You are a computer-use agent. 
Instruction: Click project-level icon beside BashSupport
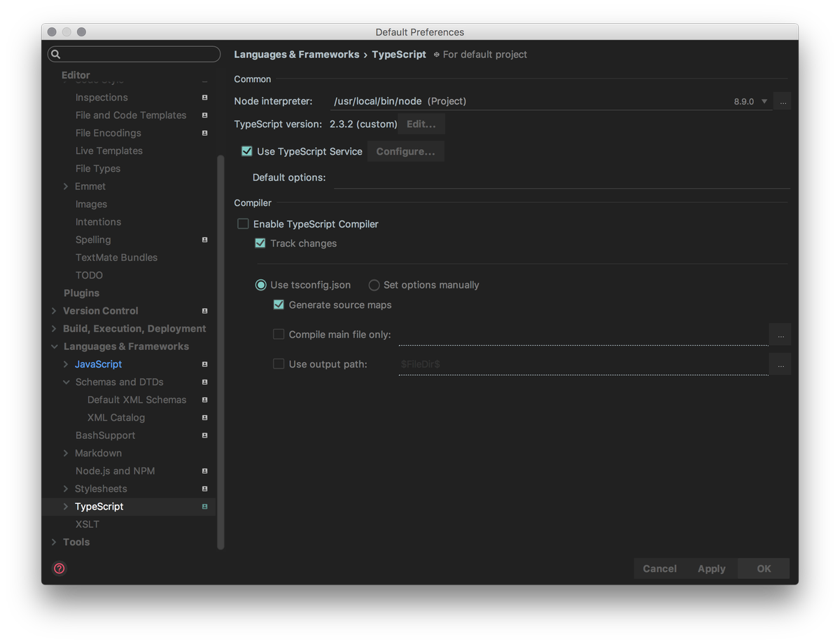pyautogui.click(x=204, y=435)
